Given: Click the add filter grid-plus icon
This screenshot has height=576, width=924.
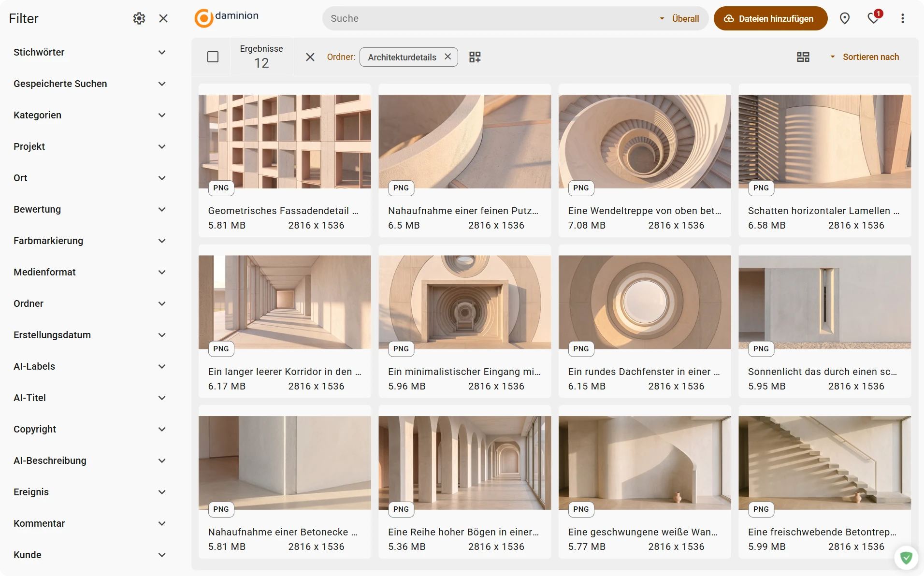Looking at the screenshot, I should click(x=475, y=57).
